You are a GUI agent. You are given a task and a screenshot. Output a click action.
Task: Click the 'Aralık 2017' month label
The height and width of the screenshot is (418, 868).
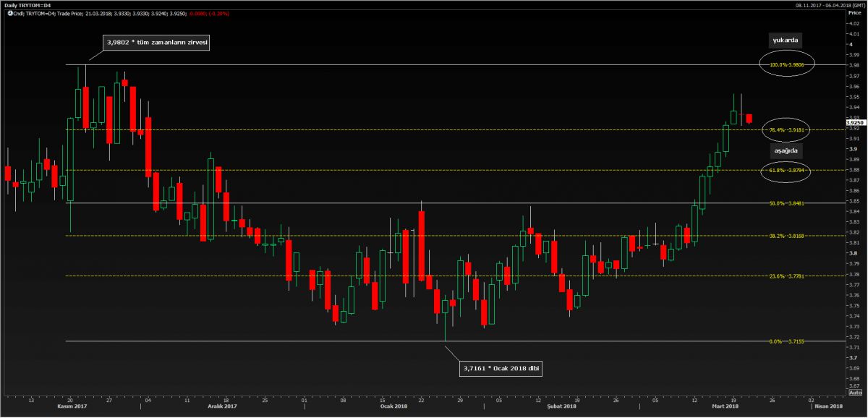[224, 406]
